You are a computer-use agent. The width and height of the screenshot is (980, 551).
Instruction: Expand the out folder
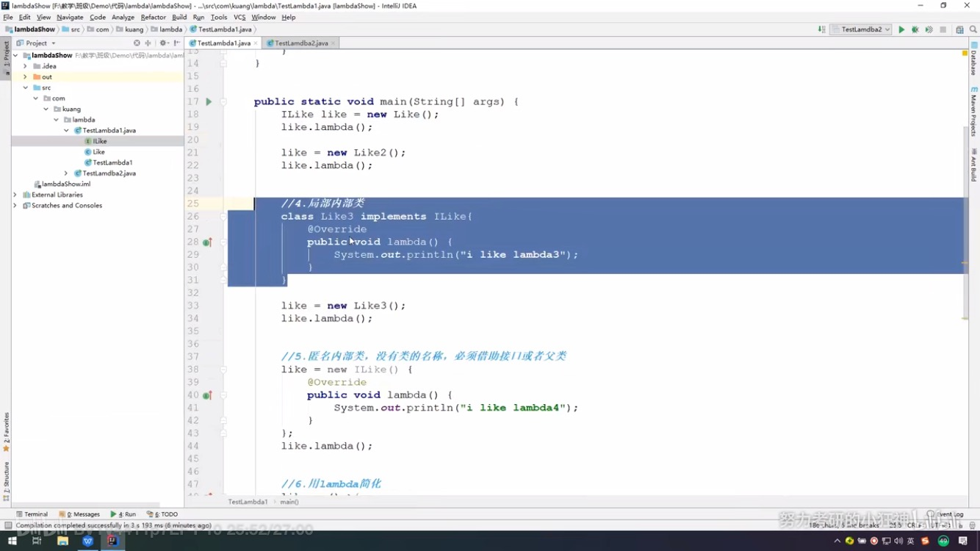[x=25, y=76]
